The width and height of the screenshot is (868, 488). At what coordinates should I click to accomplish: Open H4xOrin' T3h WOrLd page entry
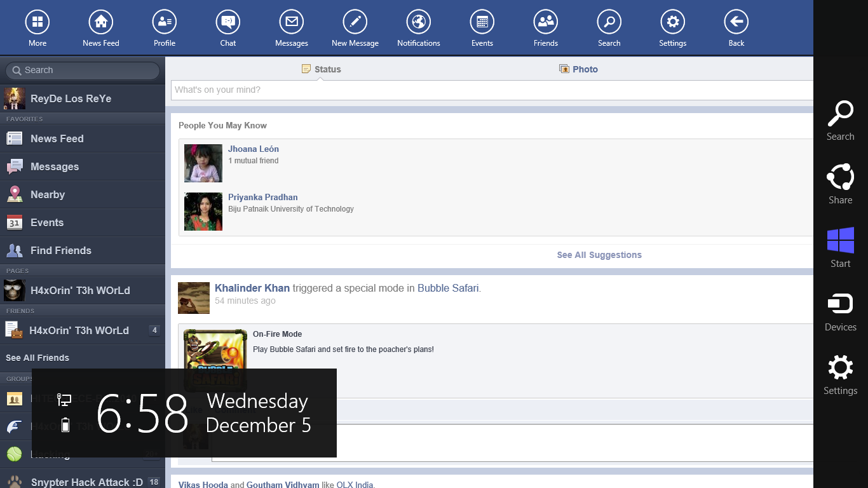point(83,290)
